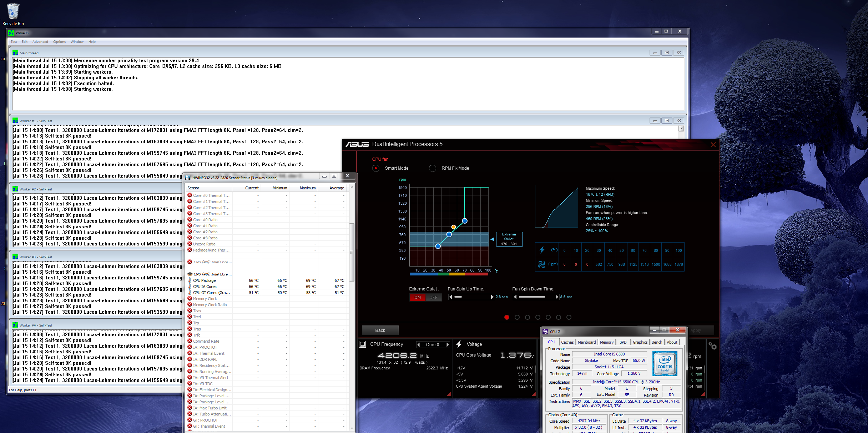The image size is (868, 433).
Task: Click the Prime95 title bar icon
Action: coord(11,33)
